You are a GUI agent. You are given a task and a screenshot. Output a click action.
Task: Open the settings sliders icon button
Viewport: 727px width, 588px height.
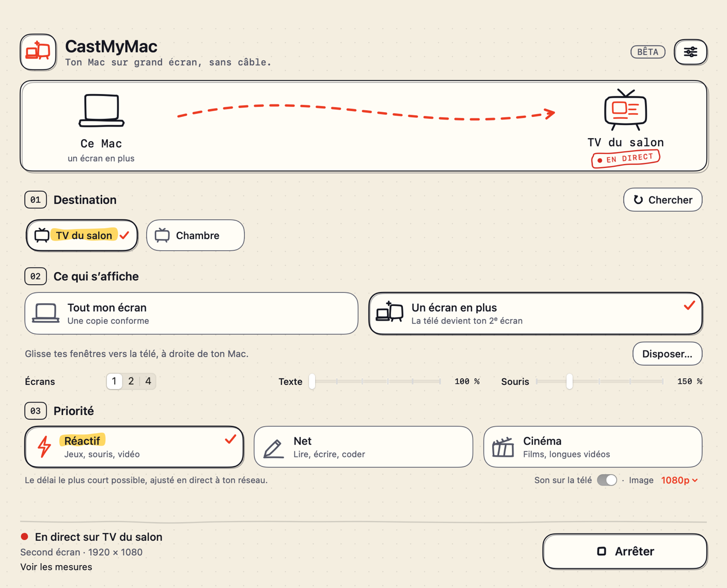[x=690, y=52]
